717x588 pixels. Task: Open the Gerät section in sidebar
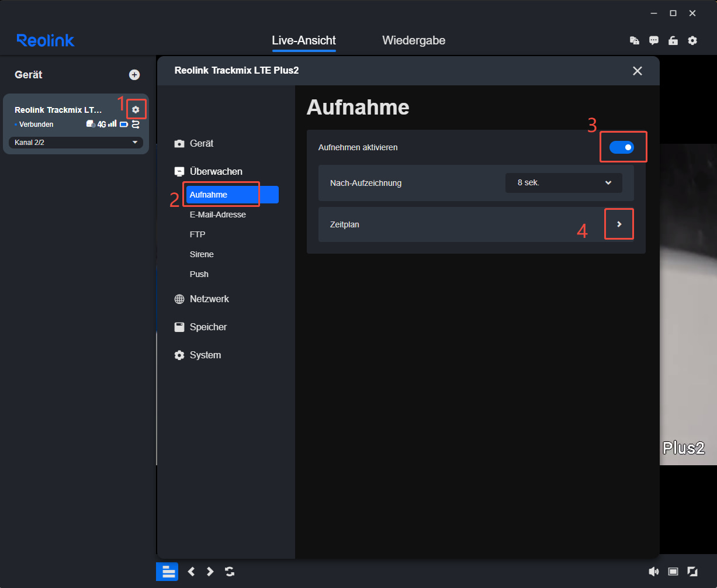click(202, 143)
